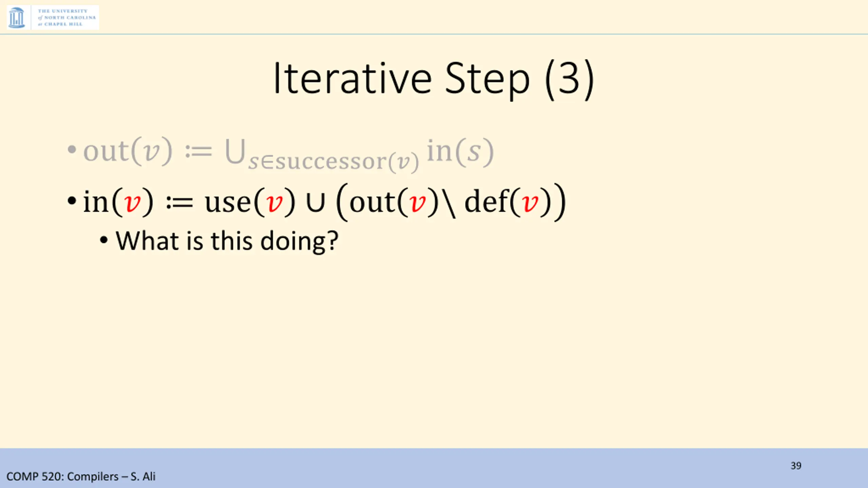Click the word "Iterative" in the title

tap(353, 79)
